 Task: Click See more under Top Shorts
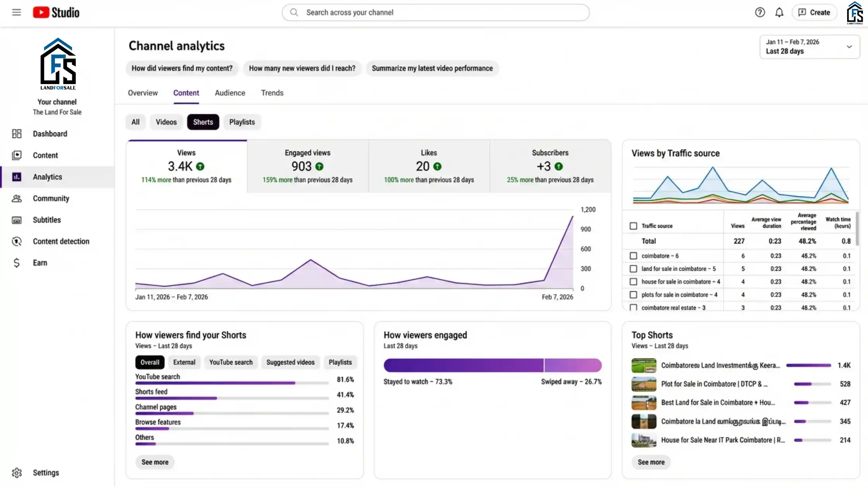coord(651,462)
